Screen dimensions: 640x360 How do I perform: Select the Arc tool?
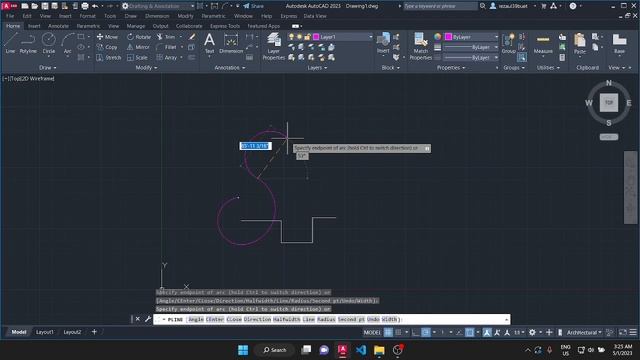point(67,44)
